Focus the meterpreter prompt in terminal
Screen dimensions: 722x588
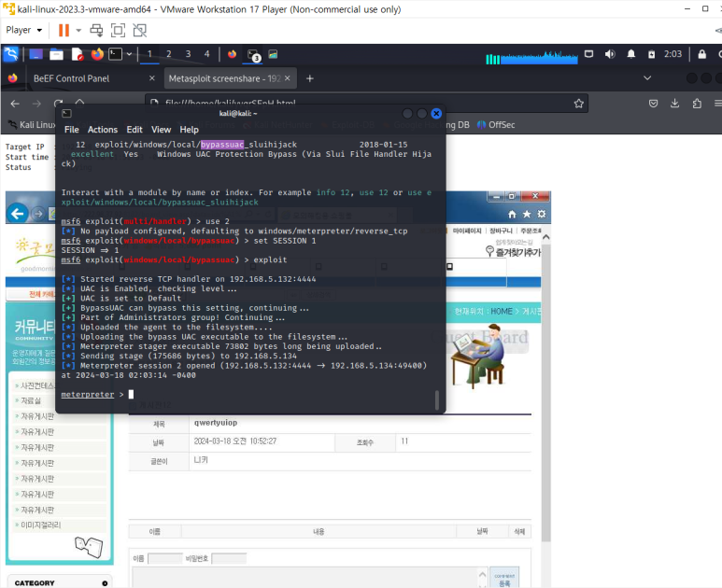coord(132,394)
